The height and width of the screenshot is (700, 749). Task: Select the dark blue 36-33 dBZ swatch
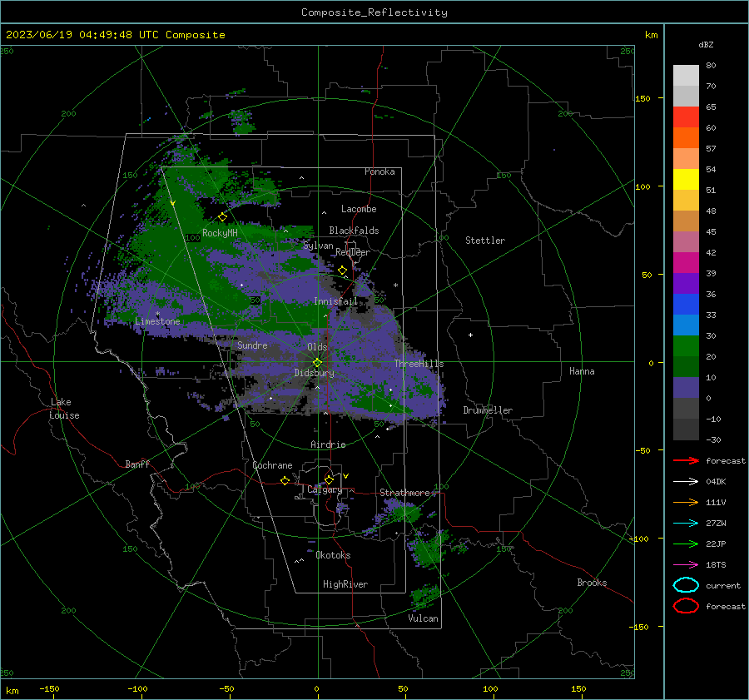[686, 305]
